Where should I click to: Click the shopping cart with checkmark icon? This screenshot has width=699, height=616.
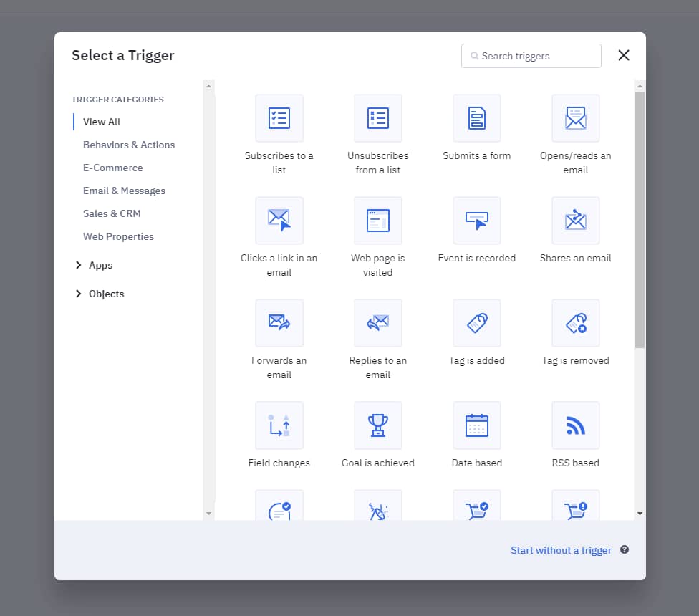click(476, 506)
